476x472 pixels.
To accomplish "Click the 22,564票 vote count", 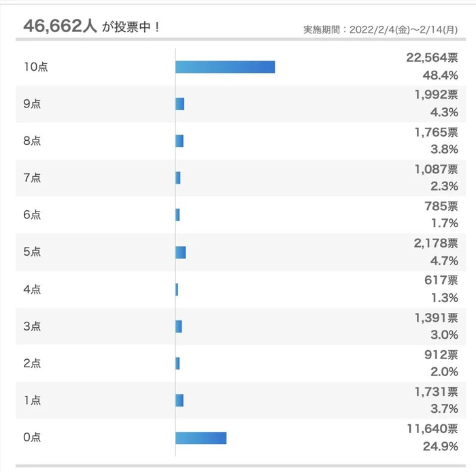I will point(432,58).
